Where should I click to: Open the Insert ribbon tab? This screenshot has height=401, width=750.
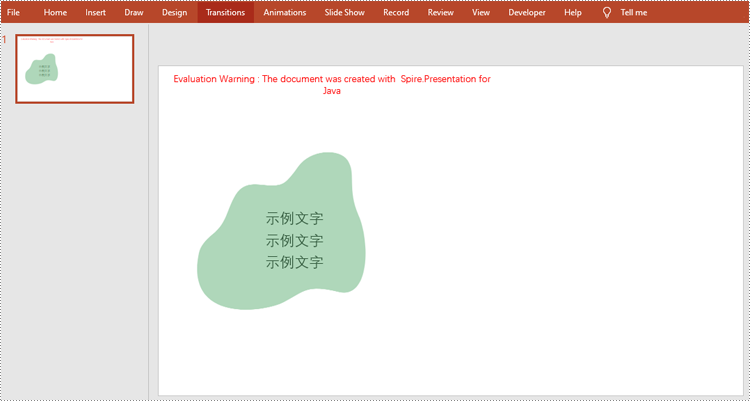[96, 12]
